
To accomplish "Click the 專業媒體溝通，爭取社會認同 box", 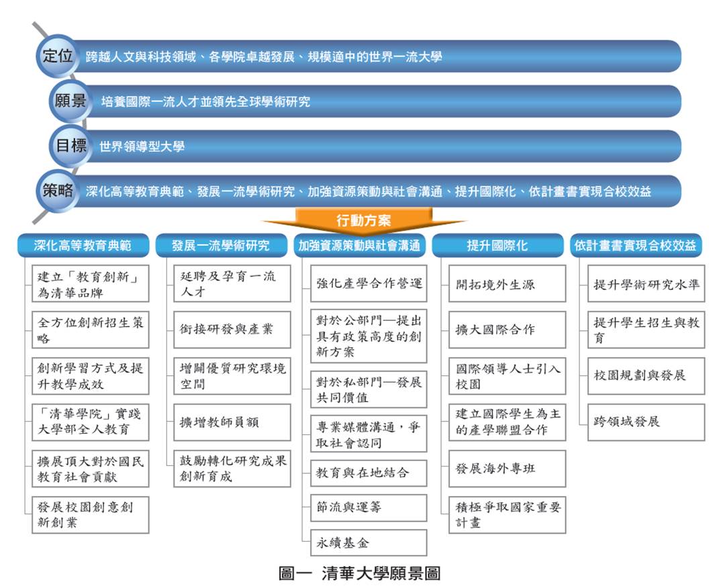I will (369, 434).
